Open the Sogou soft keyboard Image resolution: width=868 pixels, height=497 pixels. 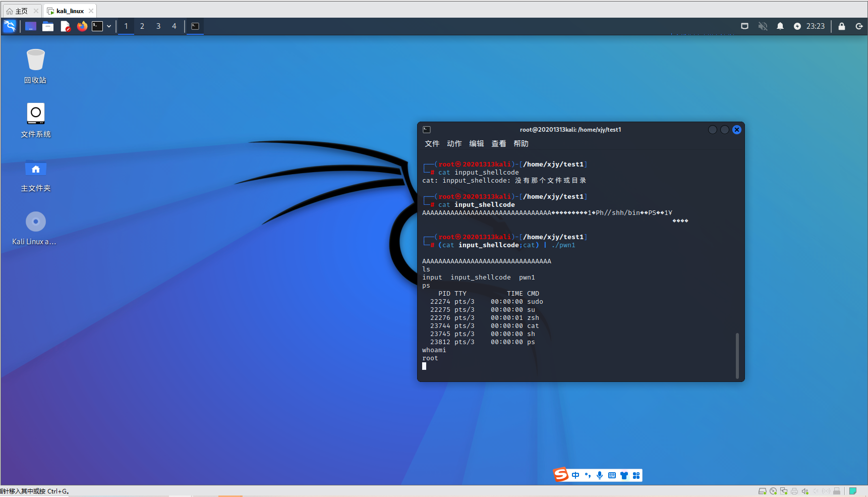tap(612, 475)
